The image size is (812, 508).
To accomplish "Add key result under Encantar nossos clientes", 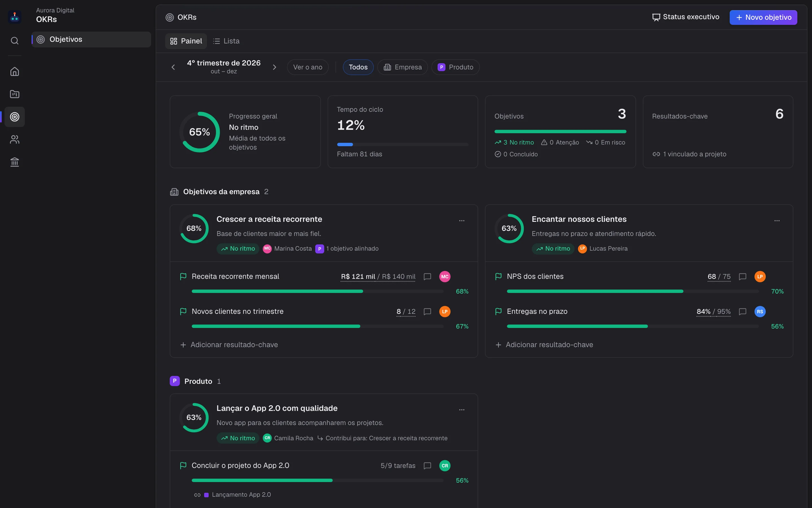I will click(x=544, y=345).
